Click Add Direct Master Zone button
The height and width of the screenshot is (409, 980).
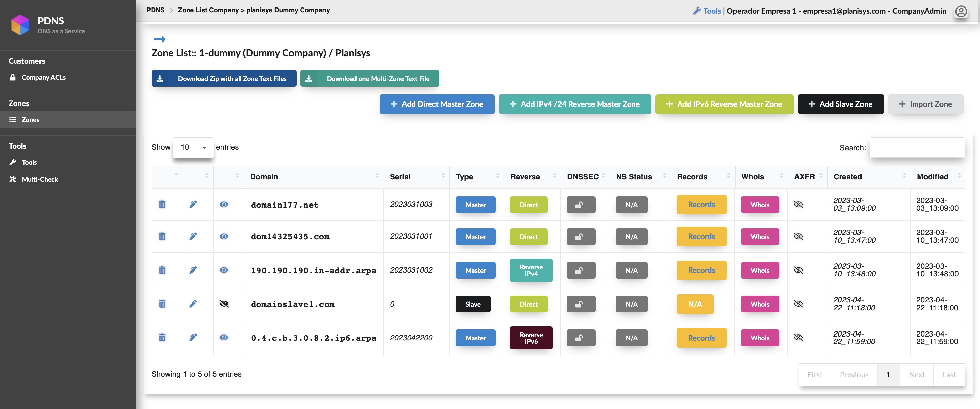click(437, 104)
